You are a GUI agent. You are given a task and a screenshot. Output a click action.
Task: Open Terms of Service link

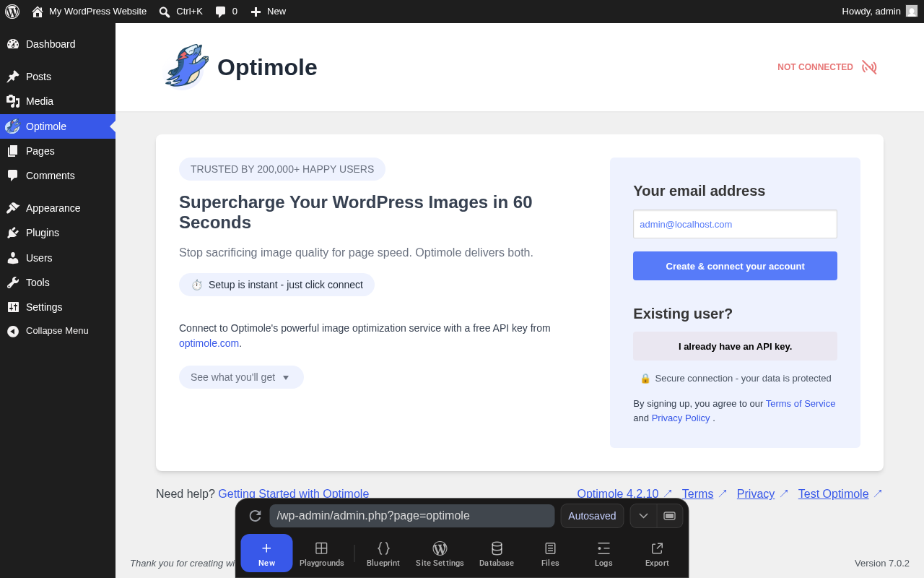click(801, 404)
